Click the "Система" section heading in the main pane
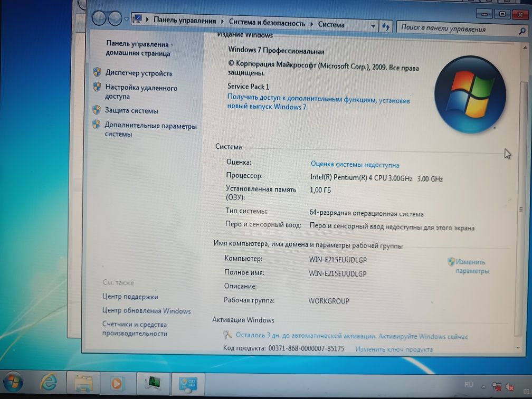This screenshot has width=532, height=399. [x=229, y=147]
